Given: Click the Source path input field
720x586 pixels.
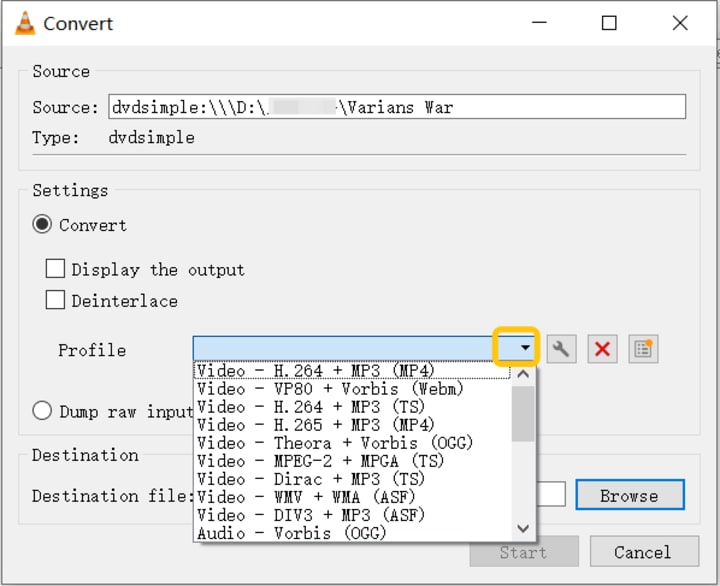Looking at the screenshot, I should (397, 107).
